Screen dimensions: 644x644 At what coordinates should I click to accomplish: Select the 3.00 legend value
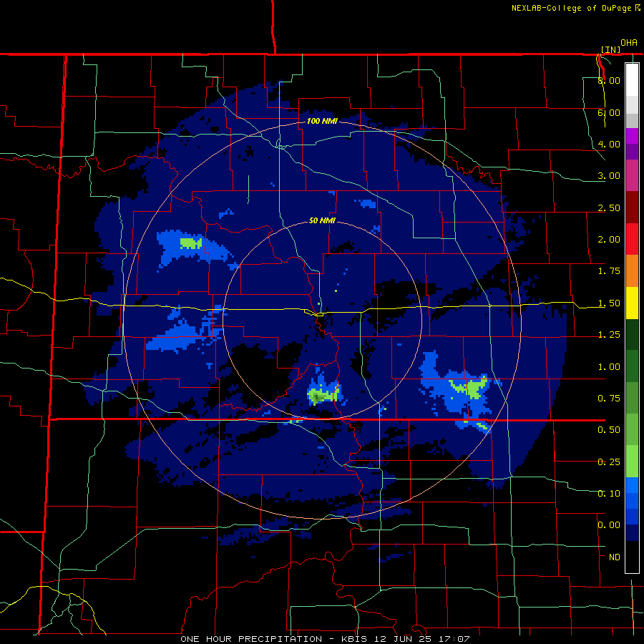point(609,176)
